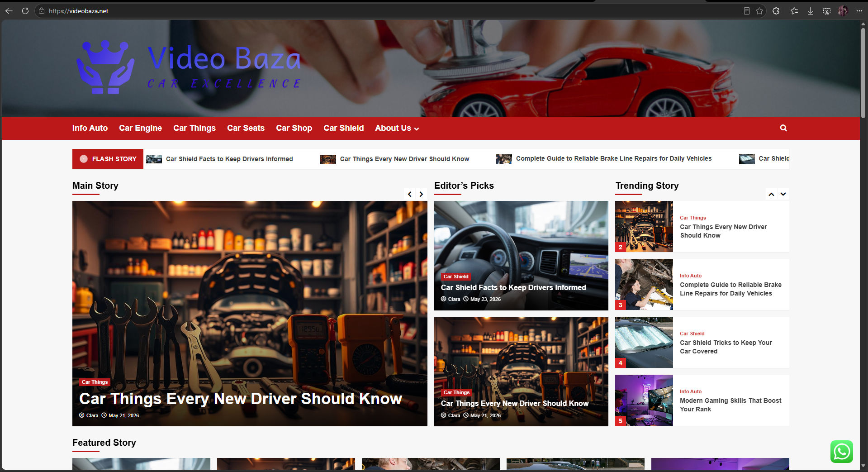The height and width of the screenshot is (472, 868).
Task: Open the Info Auto menu item
Action: point(90,128)
